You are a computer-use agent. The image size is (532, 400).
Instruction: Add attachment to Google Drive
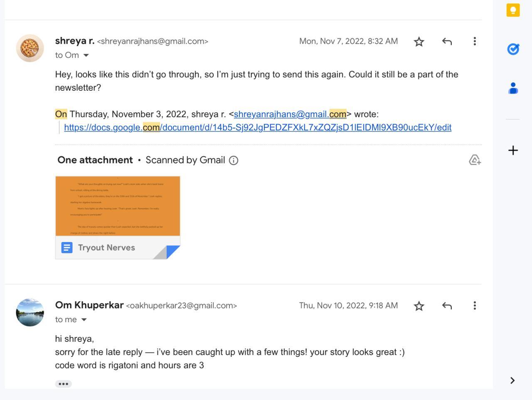[x=475, y=160]
